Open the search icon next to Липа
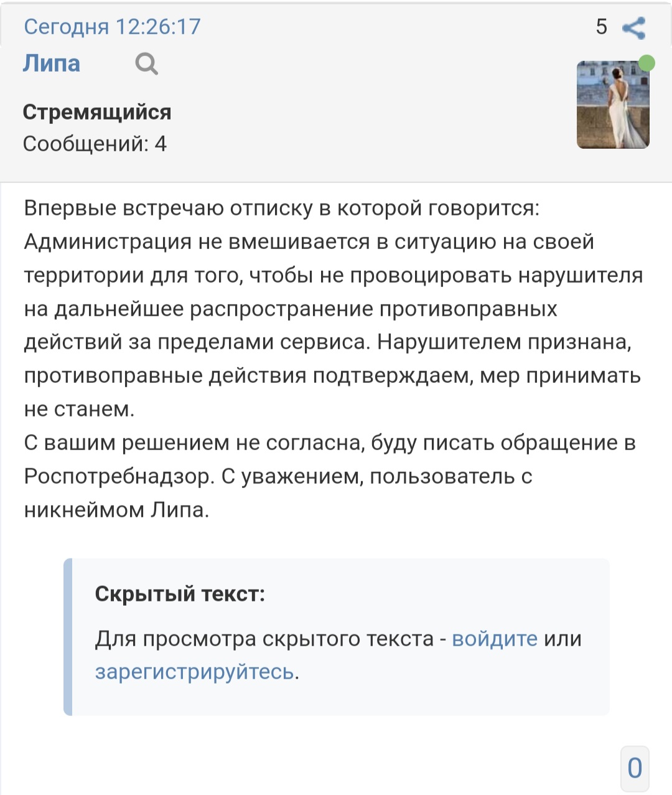 coord(146,64)
